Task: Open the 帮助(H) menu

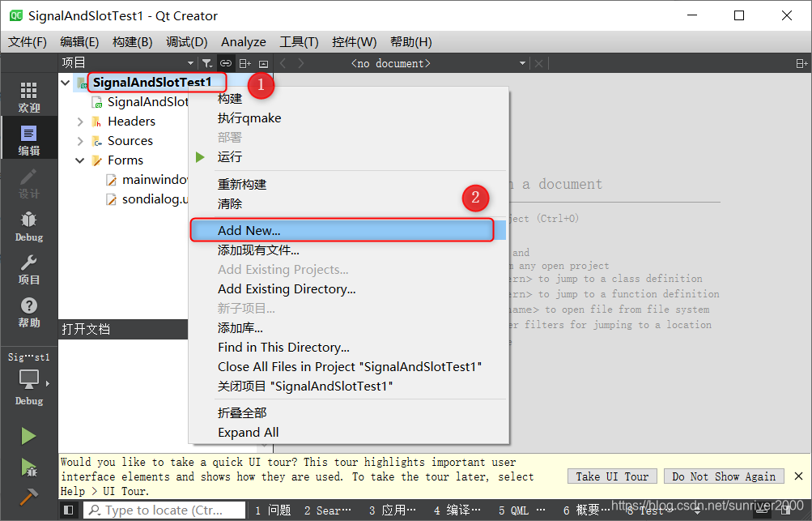Action: tap(410, 41)
